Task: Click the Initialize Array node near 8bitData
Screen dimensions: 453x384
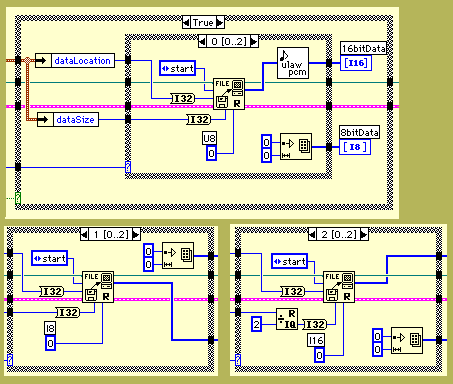Action: [x=296, y=147]
